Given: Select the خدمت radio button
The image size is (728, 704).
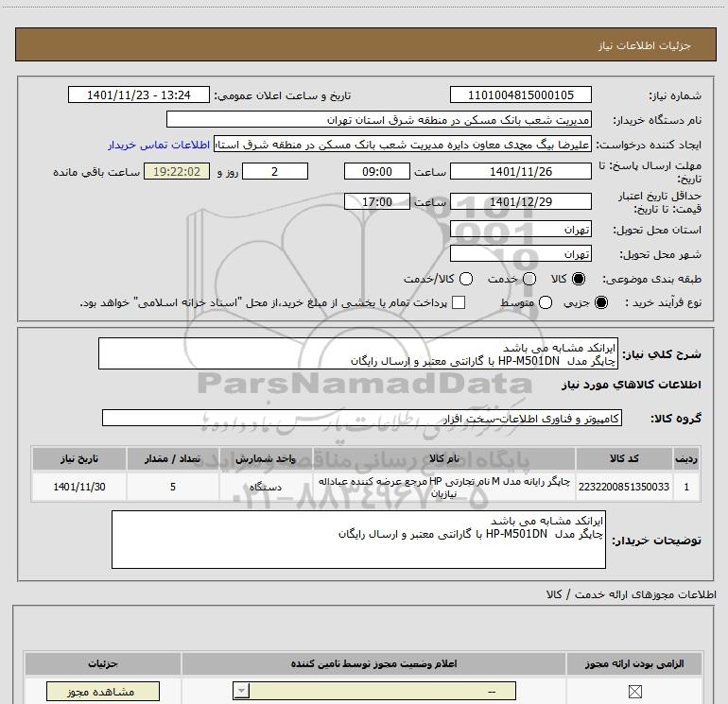Looking at the screenshot, I should tap(529, 279).
